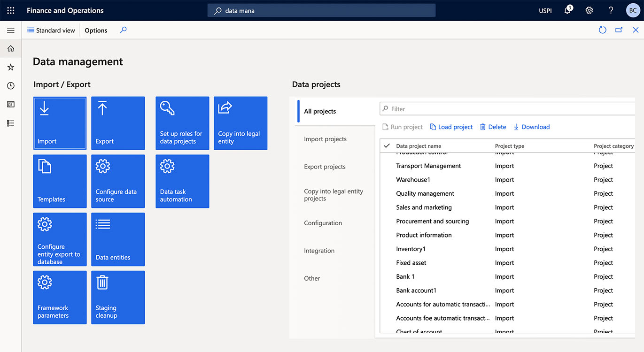Open the Import tile
This screenshot has width=644, height=352.
point(60,123)
